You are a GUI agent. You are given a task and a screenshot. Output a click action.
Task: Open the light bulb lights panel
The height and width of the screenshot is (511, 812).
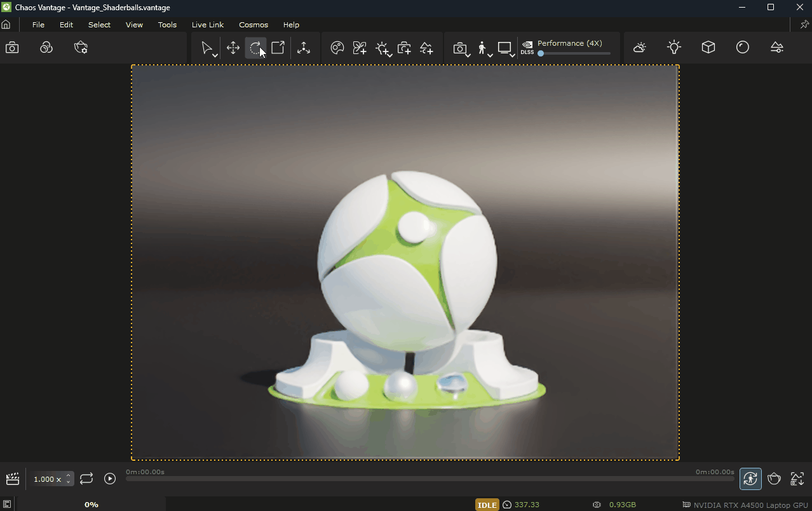tap(674, 48)
